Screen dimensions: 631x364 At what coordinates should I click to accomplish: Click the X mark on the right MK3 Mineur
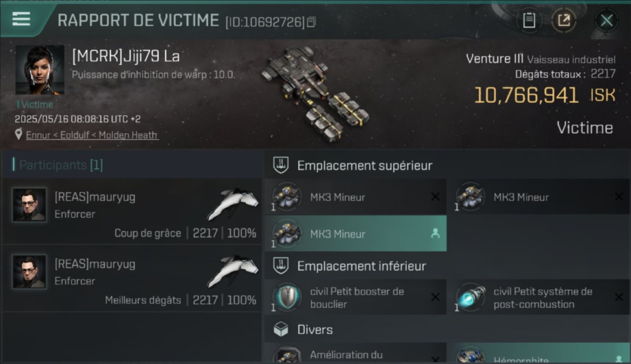pyautogui.click(x=619, y=197)
